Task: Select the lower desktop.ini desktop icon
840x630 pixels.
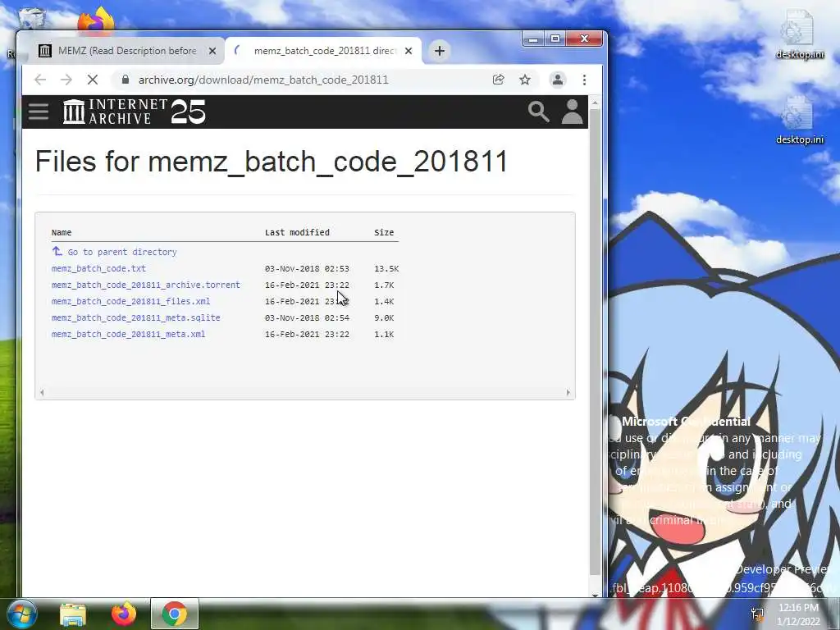Action: (799, 120)
